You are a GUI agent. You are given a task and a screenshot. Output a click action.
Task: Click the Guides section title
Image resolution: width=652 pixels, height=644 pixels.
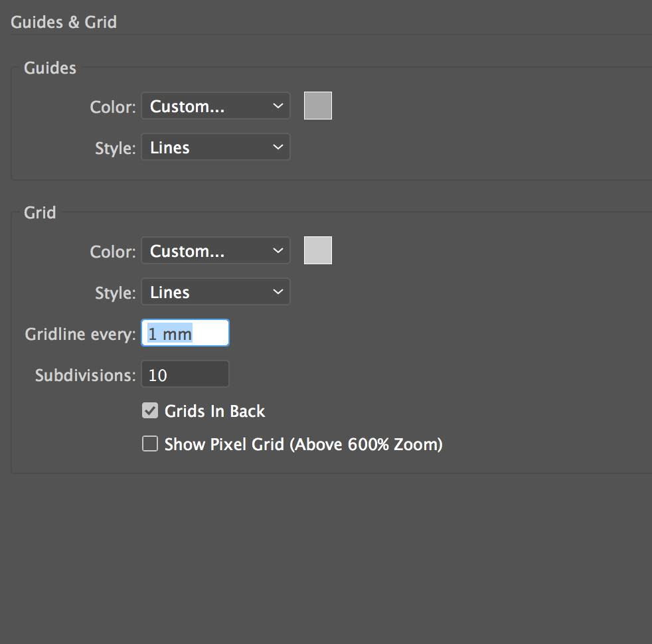click(x=50, y=68)
